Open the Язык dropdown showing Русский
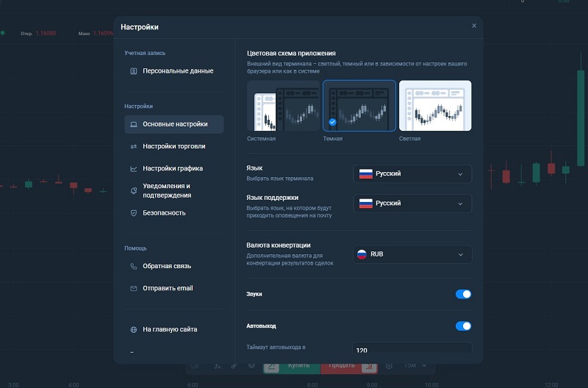The width and height of the screenshot is (588, 388). tap(412, 174)
